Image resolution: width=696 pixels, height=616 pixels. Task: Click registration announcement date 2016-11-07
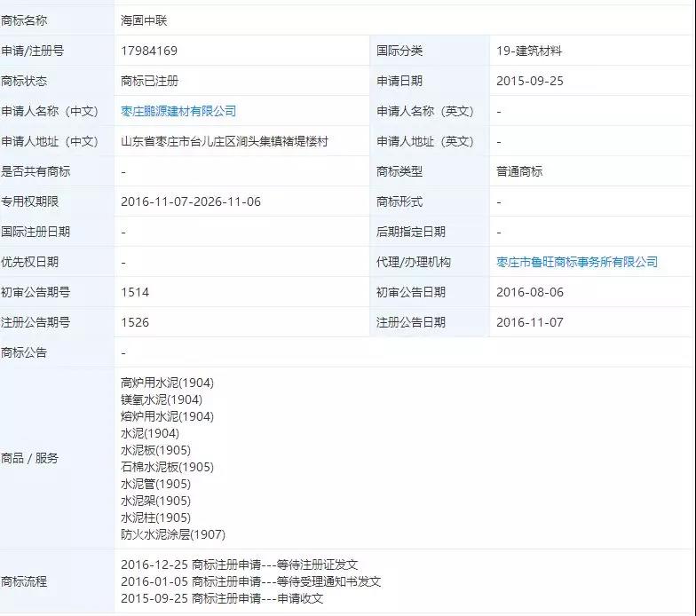coord(530,322)
